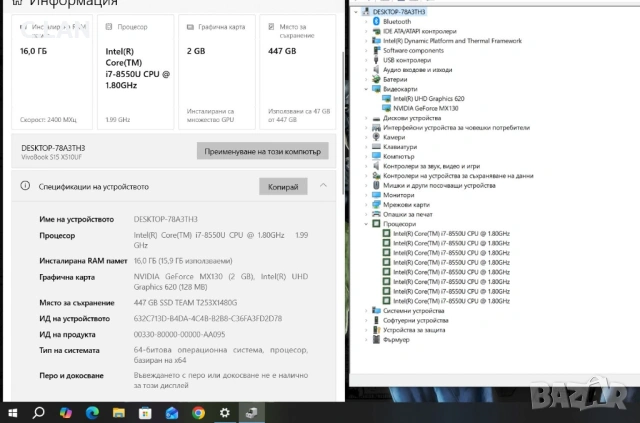Launch Copilot from the taskbar
The width and height of the screenshot is (640, 423).
coord(65,413)
